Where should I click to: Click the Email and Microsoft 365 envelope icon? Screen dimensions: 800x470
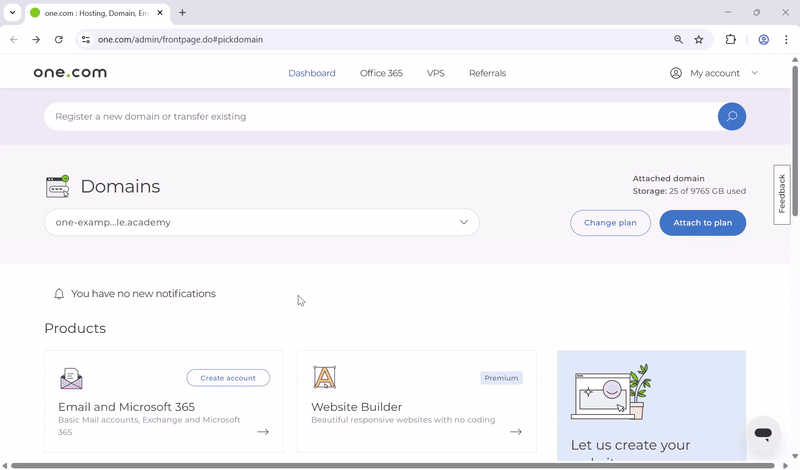(x=71, y=378)
